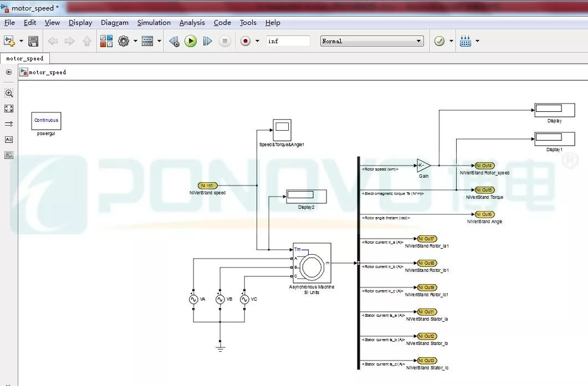Open the Asynchronous Machine SI Units block
This screenshot has height=386, width=588.
(311, 265)
